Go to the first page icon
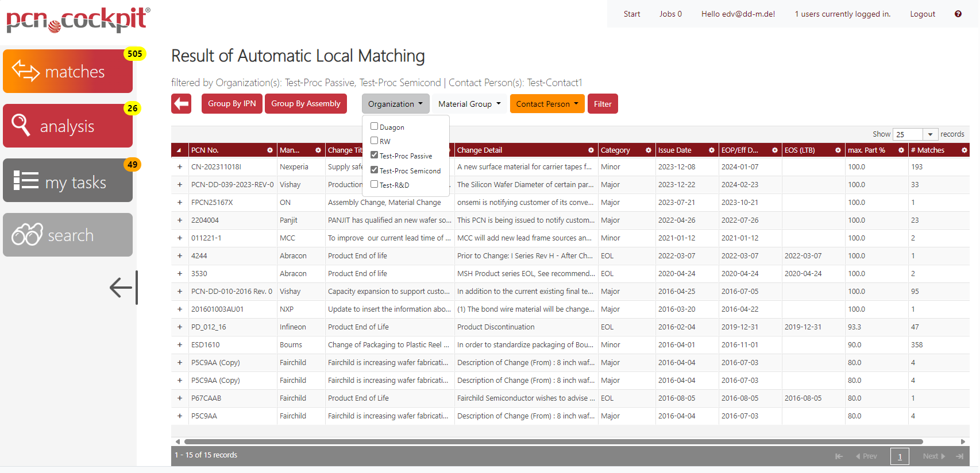 pos(839,456)
